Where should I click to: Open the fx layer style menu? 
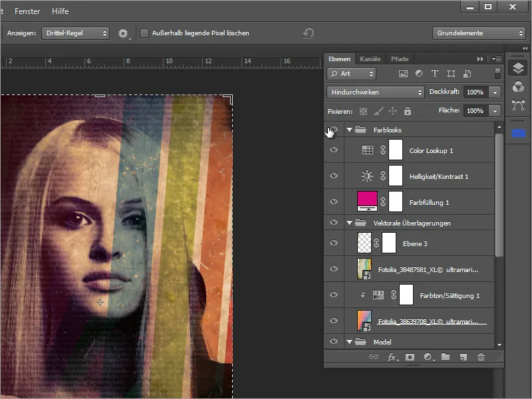pyautogui.click(x=393, y=357)
